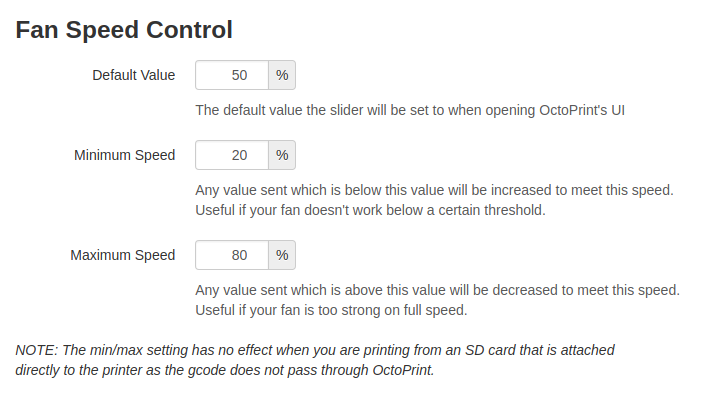Image resolution: width=716 pixels, height=393 pixels.
Task: Click the percent symbol next to Minimum Speed
Action: [282, 155]
